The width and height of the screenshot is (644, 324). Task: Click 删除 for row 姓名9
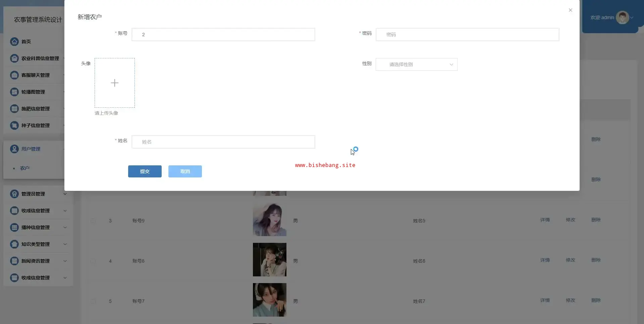click(x=596, y=220)
